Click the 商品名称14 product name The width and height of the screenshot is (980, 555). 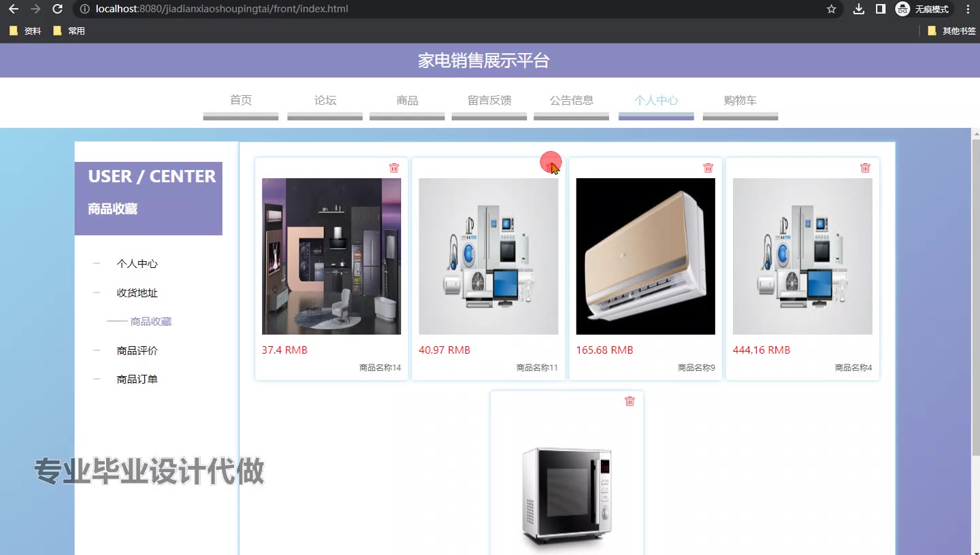click(380, 368)
